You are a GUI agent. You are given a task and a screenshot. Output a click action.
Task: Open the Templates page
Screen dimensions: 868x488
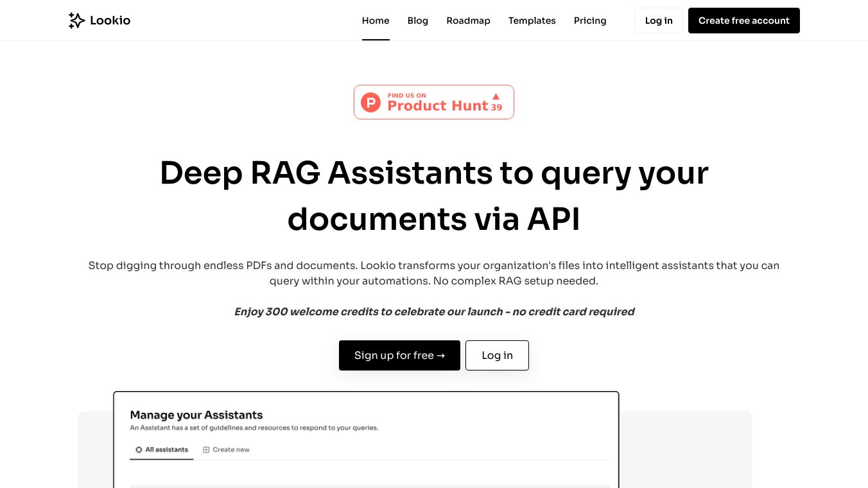[532, 21]
